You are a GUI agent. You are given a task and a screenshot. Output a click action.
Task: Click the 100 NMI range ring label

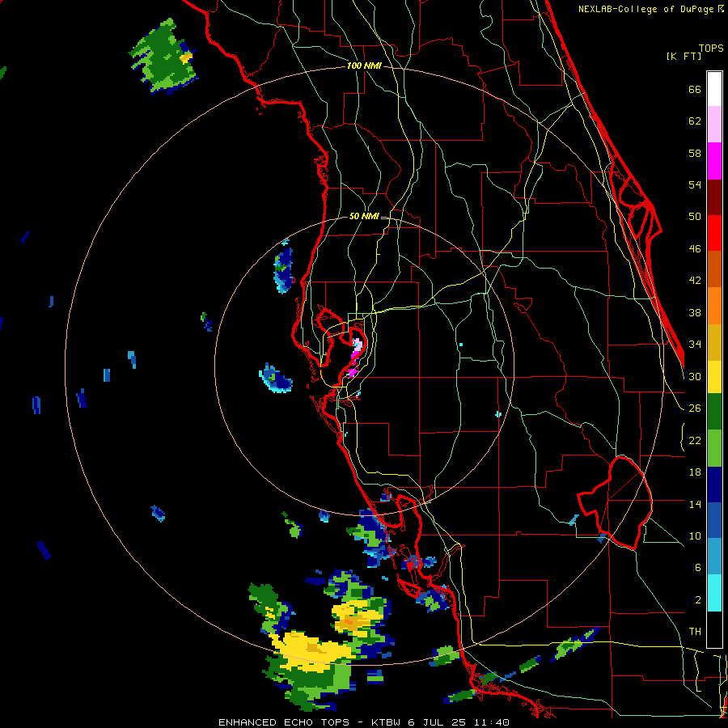tap(364, 66)
